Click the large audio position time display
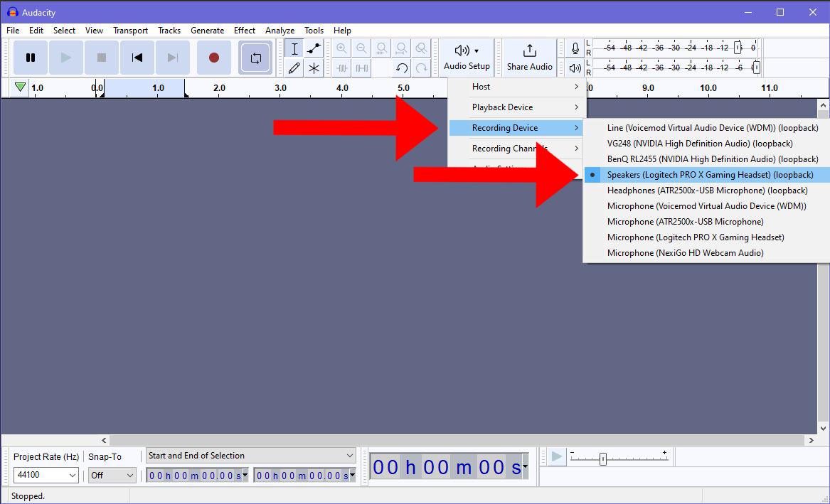Viewport: 830px width, 504px height. [x=449, y=467]
